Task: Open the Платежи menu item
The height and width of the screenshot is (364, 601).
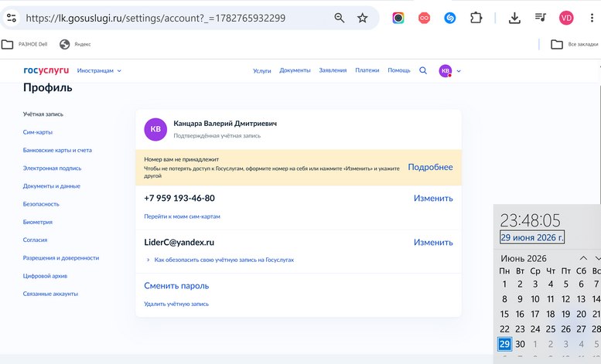Action: 367,70
